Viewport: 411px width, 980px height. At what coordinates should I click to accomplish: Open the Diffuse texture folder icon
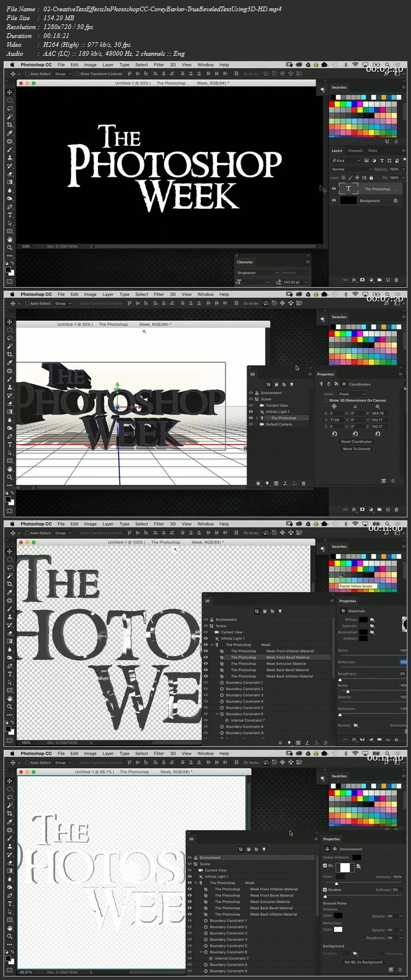[372, 620]
